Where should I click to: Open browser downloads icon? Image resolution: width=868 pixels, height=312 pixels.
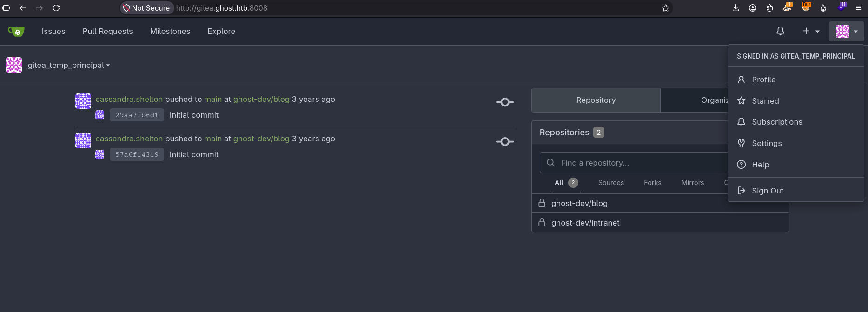tap(735, 8)
